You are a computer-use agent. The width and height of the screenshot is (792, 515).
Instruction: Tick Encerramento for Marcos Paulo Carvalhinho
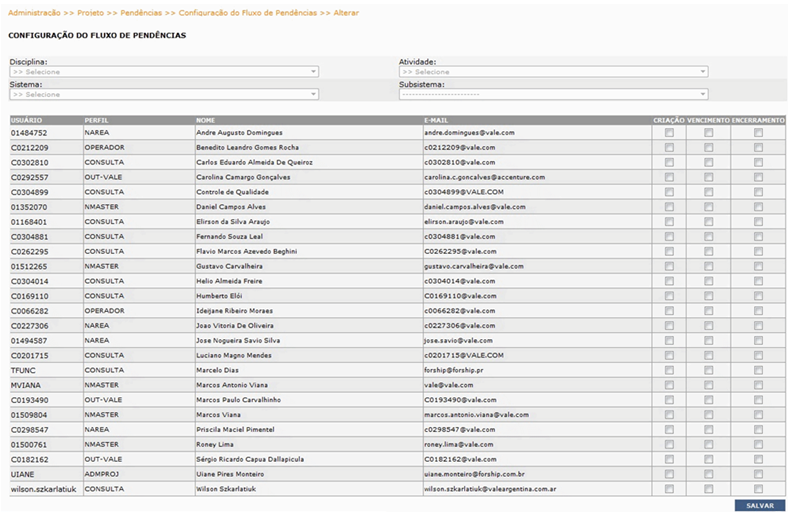tap(758, 400)
